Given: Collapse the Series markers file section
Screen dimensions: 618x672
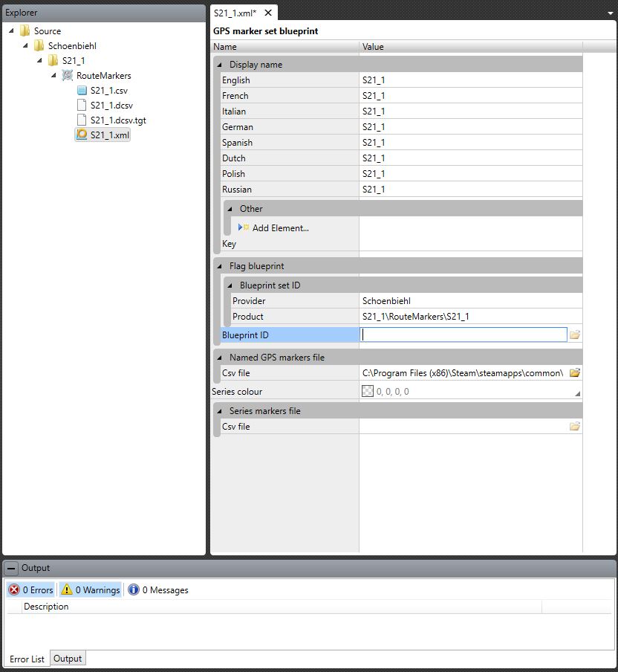Looking at the screenshot, I should click(x=220, y=411).
